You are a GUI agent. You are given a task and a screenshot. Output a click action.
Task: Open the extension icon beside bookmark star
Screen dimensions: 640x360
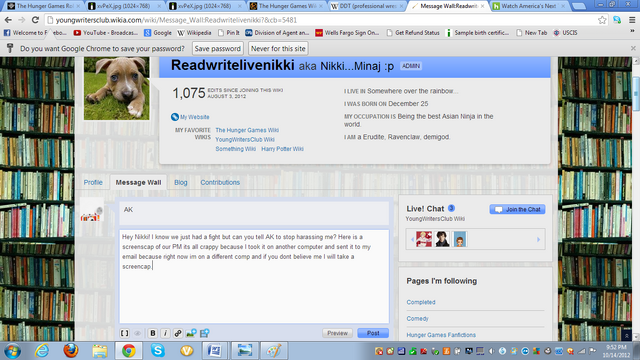[x=617, y=20]
